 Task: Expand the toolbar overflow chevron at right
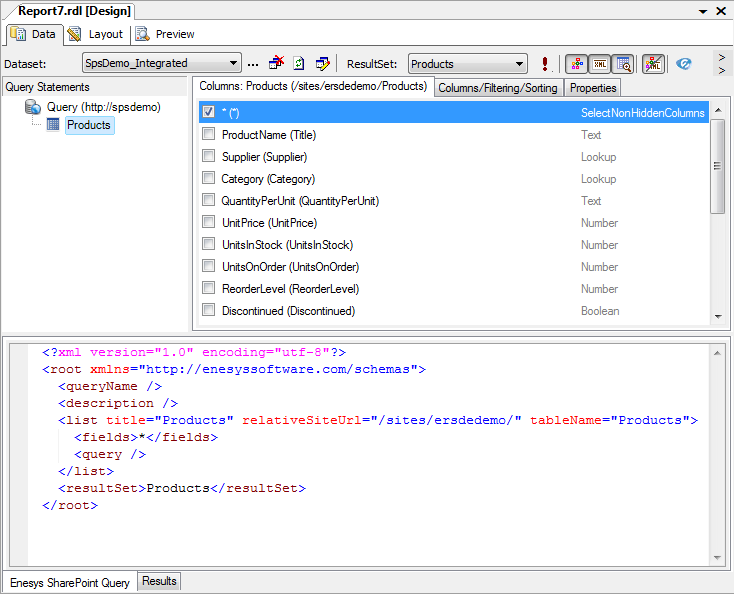click(721, 64)
